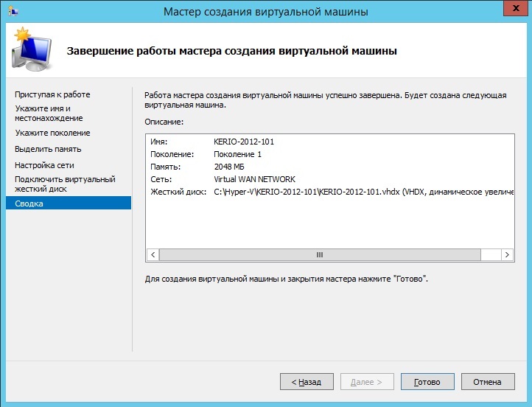Click the 'KERIO-2012-101' name value in the description
The width and height of the screenshot is (532, 407).
pos(244,142)
